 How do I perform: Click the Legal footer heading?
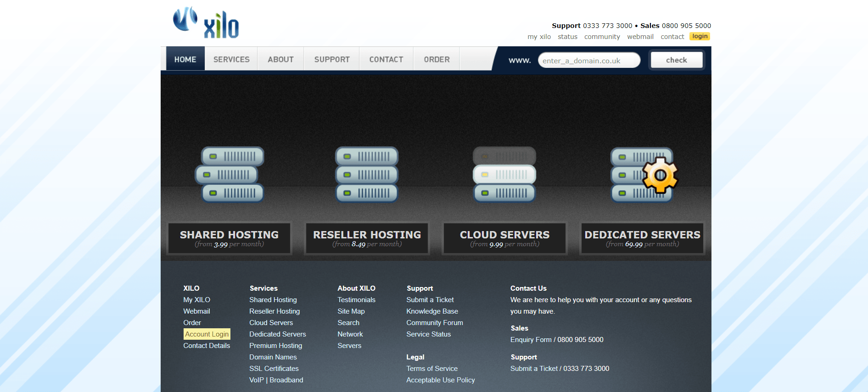[415, 357]
